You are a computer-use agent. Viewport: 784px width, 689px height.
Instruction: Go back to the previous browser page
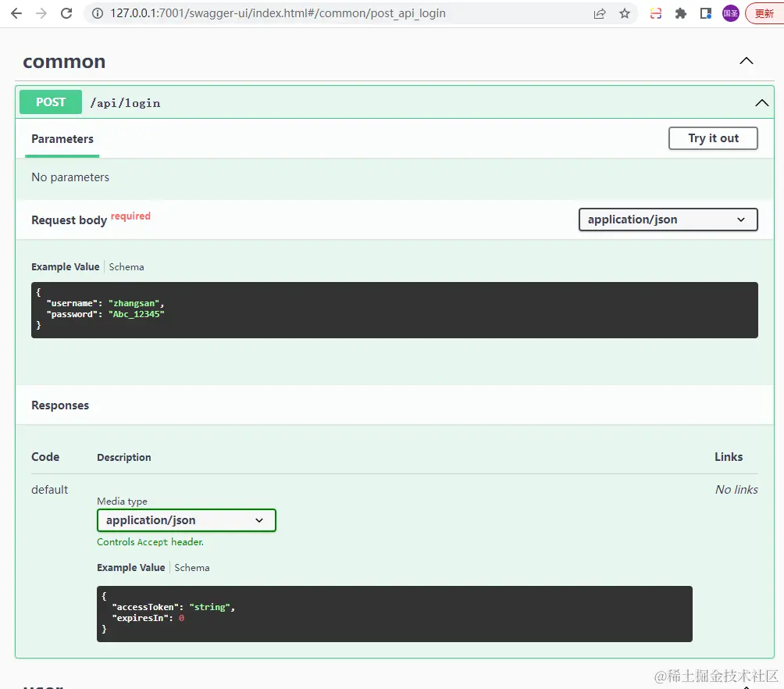pos(16,13)
